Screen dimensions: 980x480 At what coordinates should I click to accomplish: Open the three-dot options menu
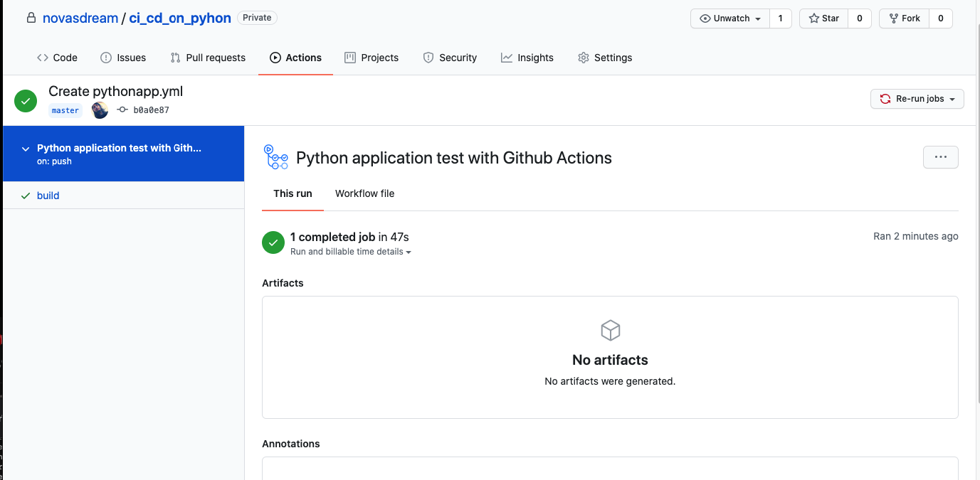point(940,157)
